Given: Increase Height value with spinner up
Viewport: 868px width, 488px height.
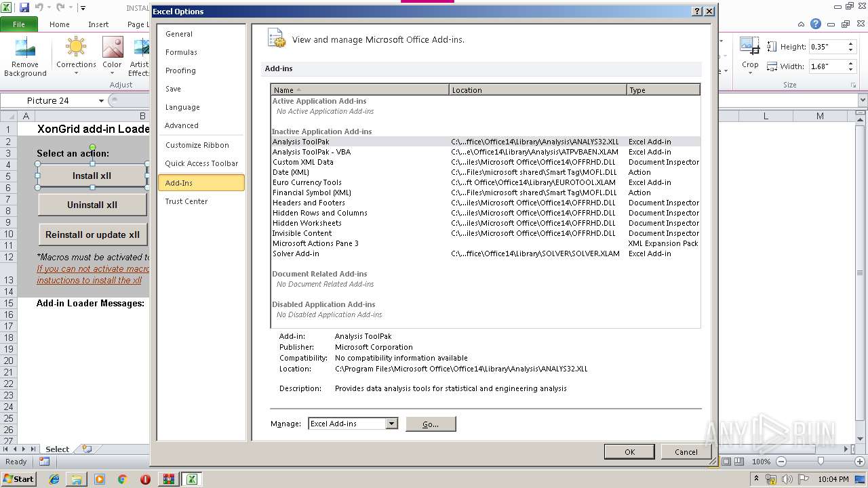Looking at the screenshot, I should click(850, 43).
